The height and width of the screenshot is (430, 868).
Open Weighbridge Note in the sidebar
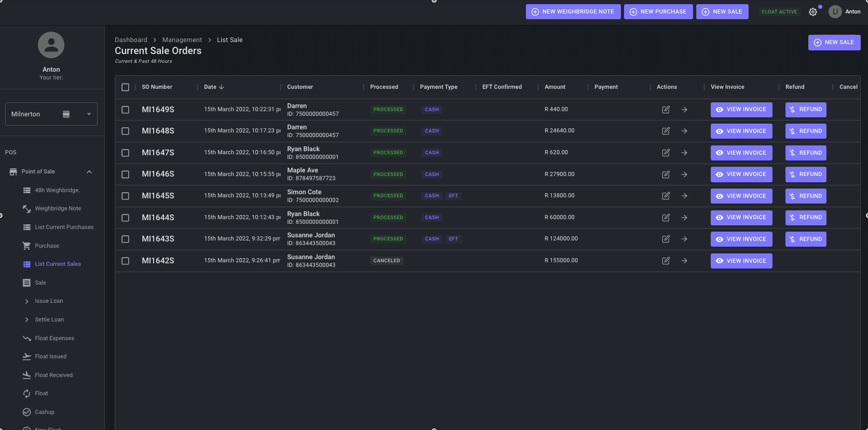pyautogui.click(x=58, y=209)
